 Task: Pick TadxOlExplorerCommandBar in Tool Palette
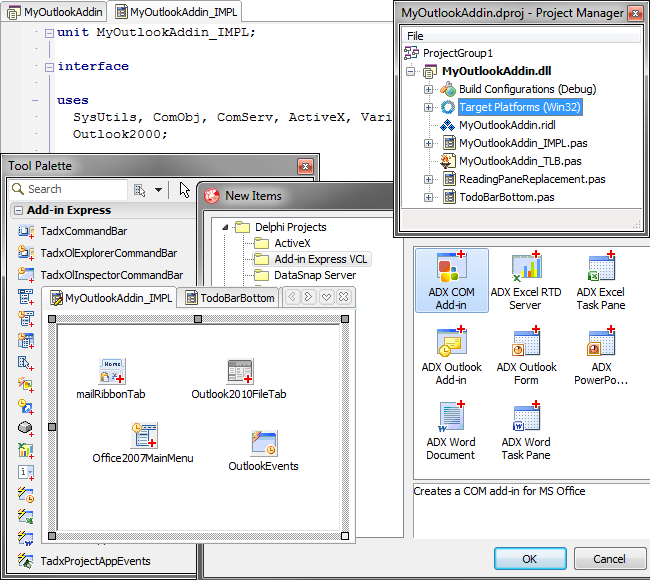98,253
